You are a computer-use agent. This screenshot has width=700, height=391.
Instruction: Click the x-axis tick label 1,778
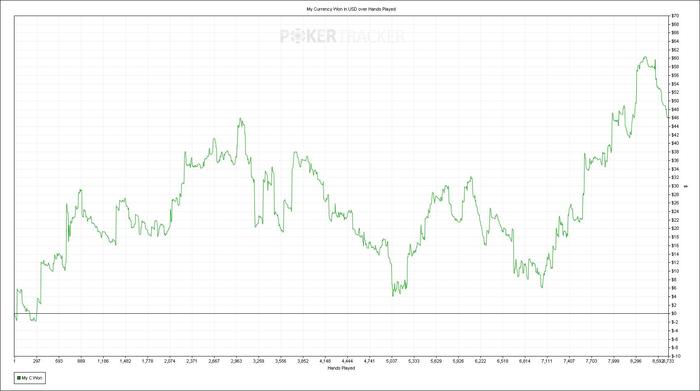coord(148,361)
